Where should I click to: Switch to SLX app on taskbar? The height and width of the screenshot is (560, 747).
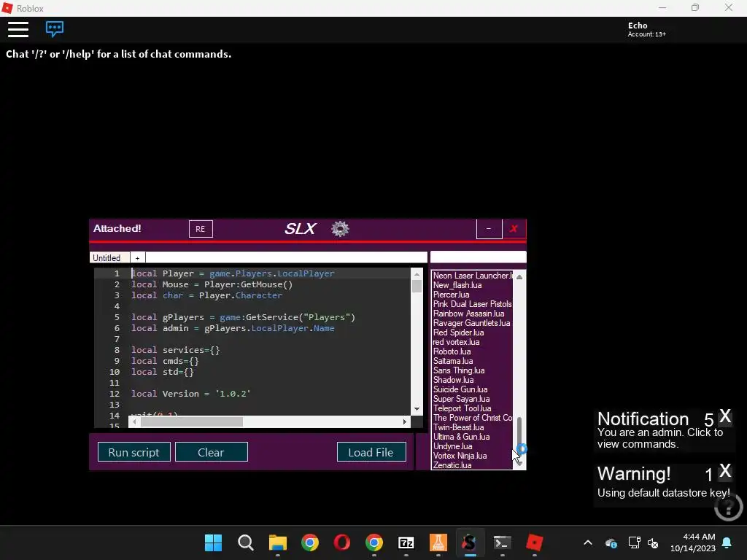pyautogui.click(x=469, y=542)
